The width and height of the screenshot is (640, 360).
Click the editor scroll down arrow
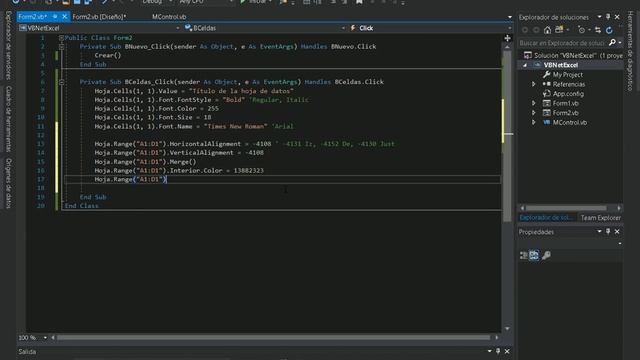[x=507, y=328]
